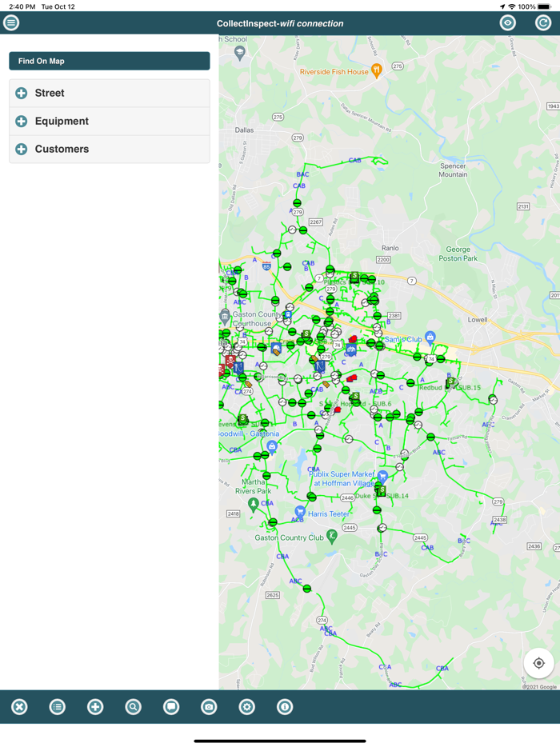Tap the Riverside Fish House restaurant pin
This screenshot has width=560, height=747.
click(x=377, y=70)
